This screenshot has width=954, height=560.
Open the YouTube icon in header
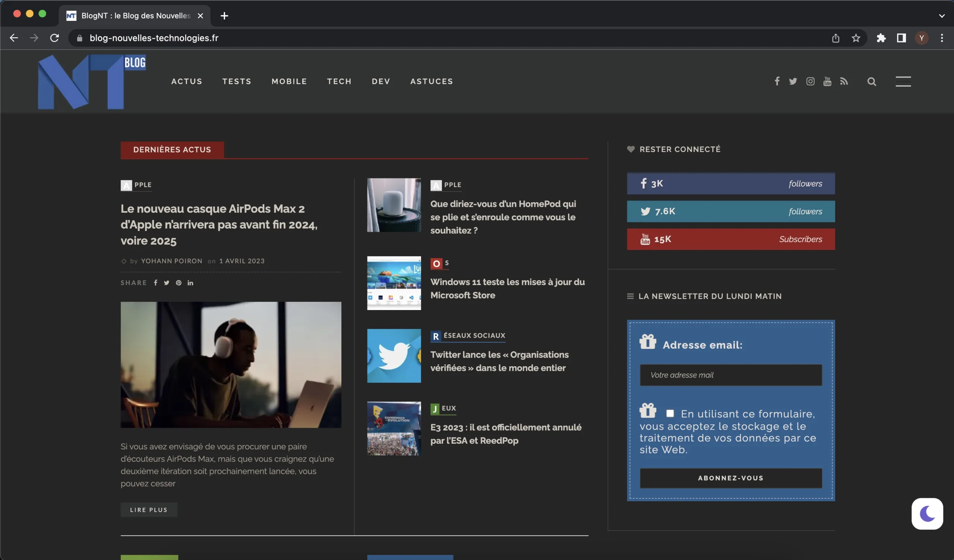click(x=827, y=81)
